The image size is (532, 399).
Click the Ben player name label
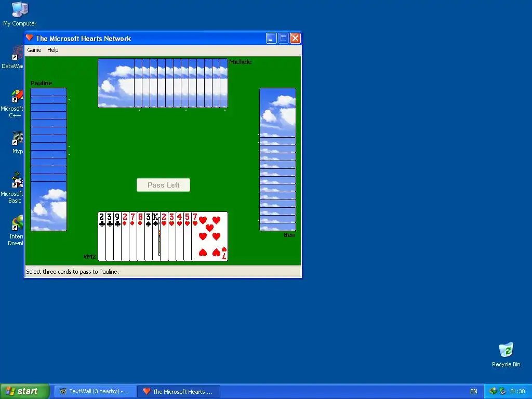pyautogui.click(x=289, y=235)
